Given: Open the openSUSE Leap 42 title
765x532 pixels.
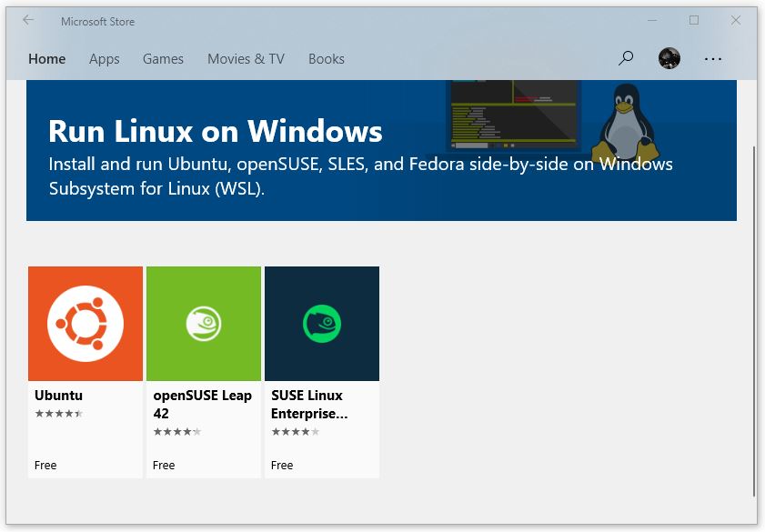Looking at the screenshot, I should click(x=203, y=405).
